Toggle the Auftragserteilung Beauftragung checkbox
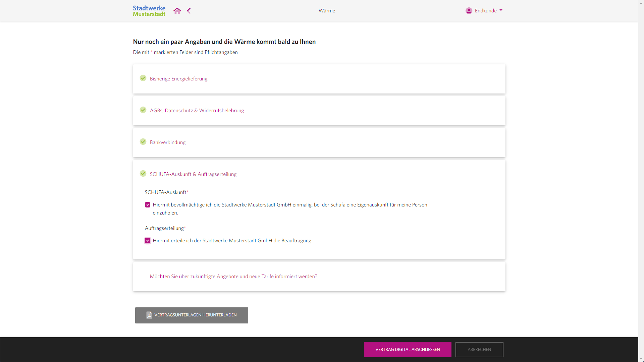Image resolution: width=644 pixels, height=362 pixels. click(x=148, y=241)
